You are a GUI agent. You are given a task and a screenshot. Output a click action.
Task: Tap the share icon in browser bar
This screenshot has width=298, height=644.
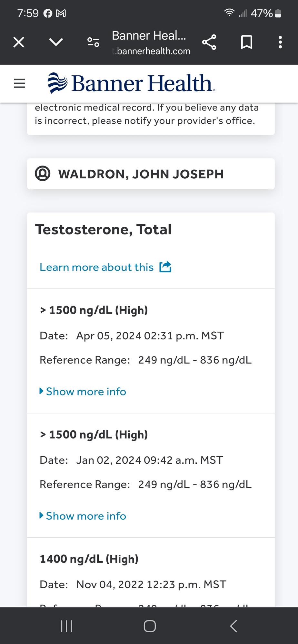pos(209,42)
